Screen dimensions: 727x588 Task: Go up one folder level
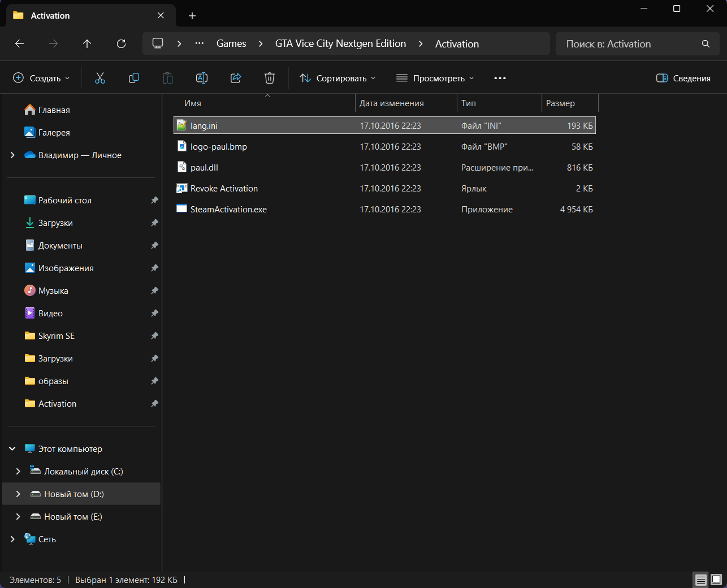pyautogui.click(x=87, y=43)
